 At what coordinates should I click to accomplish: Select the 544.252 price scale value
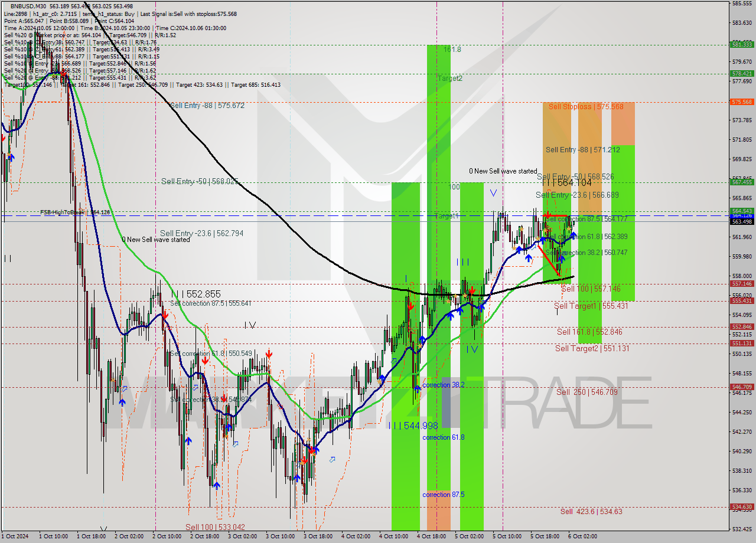(742, 412)
